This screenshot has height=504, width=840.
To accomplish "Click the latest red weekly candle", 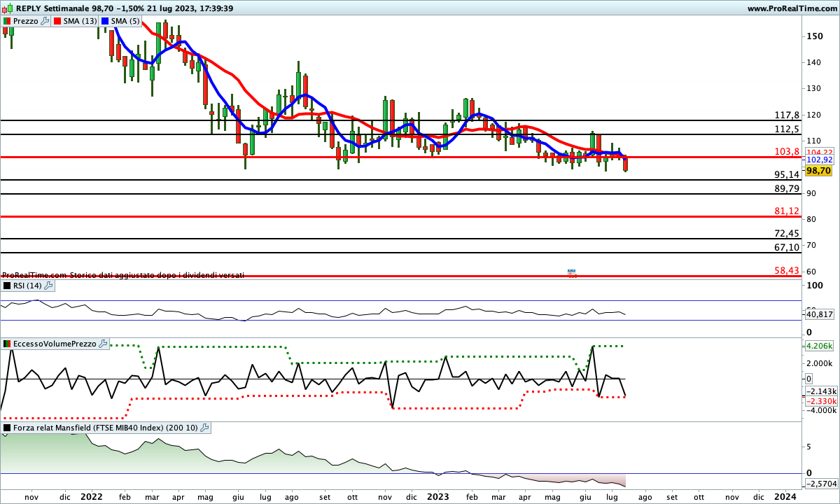I will click(x=626, y=164).
